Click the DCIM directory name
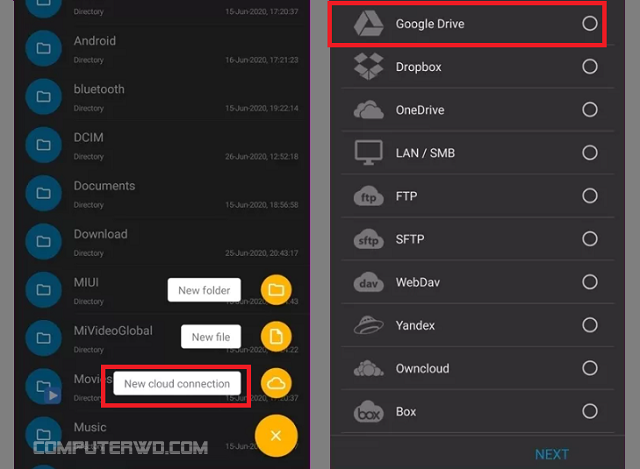The image size is (640, 469). pyautogui.click(x=89, y=137)
